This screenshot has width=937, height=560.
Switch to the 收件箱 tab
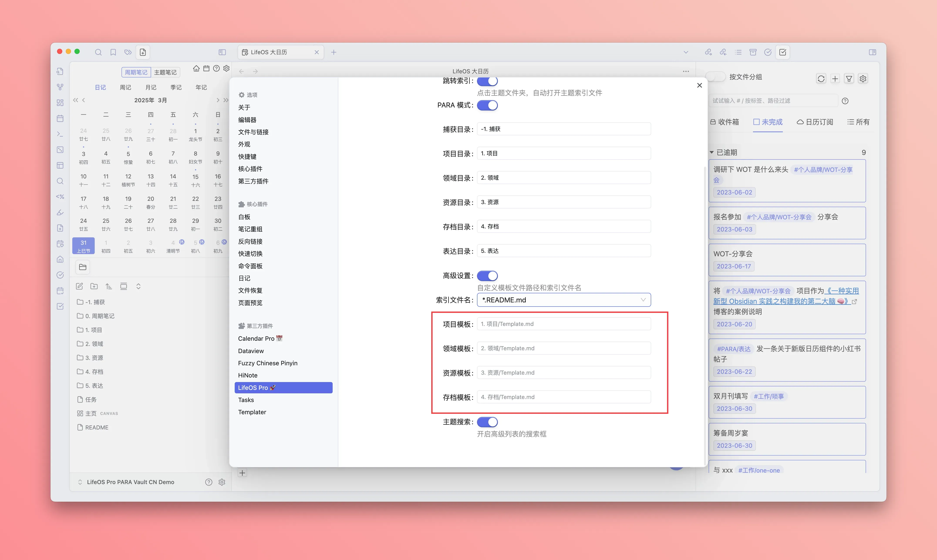725,122
